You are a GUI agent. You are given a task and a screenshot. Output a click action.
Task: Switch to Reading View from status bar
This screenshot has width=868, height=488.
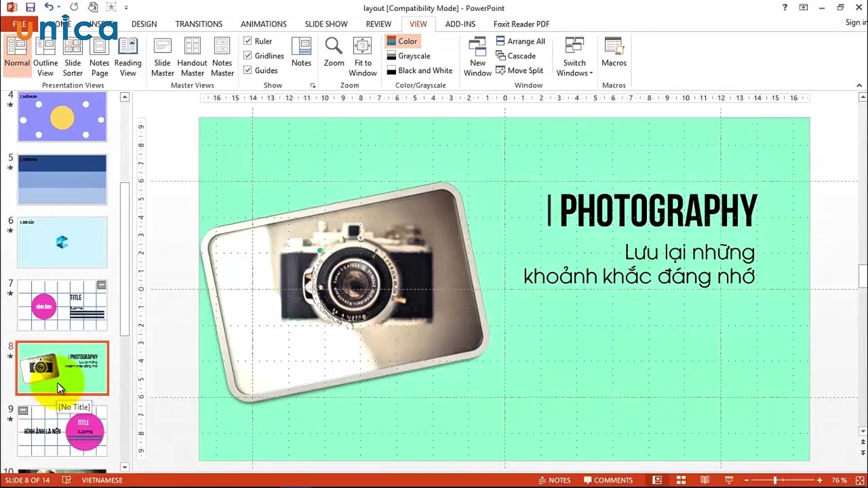click(705, 480)
